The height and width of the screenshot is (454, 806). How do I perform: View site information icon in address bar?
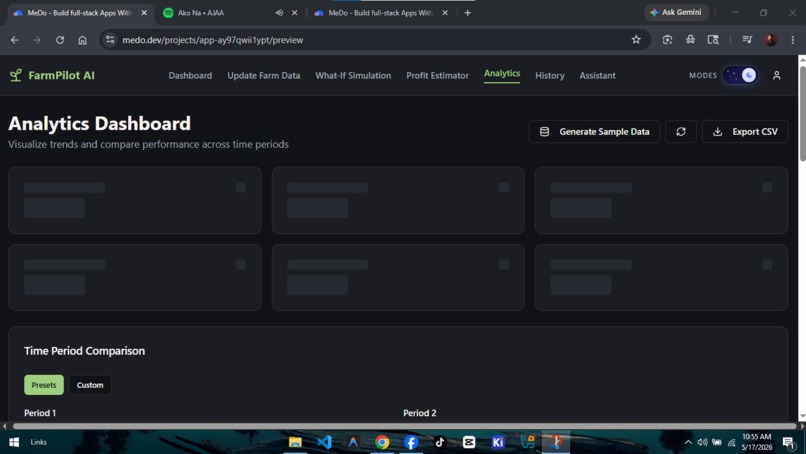click(110, 40)
